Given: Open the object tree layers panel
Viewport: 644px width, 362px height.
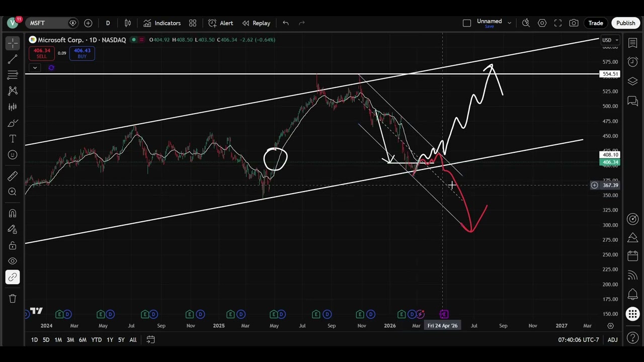Looking at the screenshot, I should pos(633,81).
